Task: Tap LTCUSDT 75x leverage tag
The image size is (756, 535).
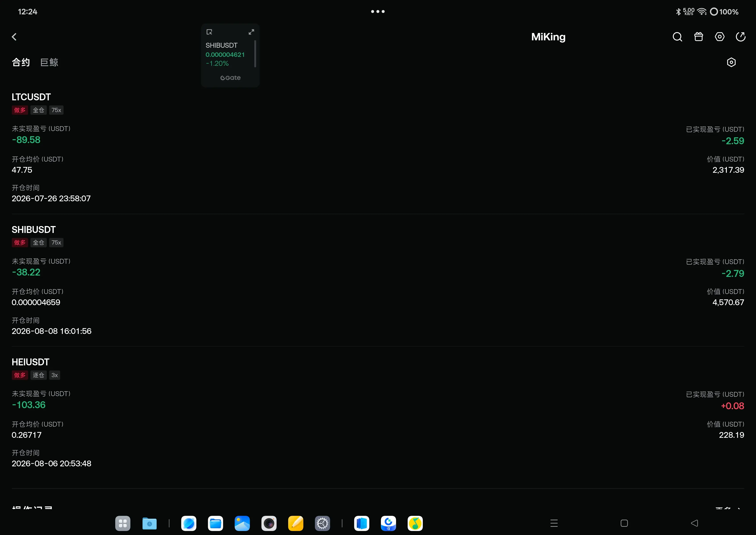Action: [x=56, y=110]
